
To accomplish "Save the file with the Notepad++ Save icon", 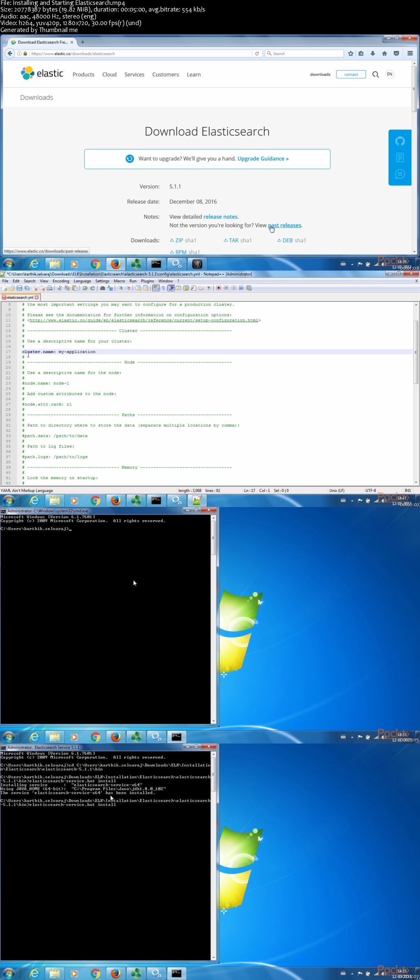I will (19, 288).
